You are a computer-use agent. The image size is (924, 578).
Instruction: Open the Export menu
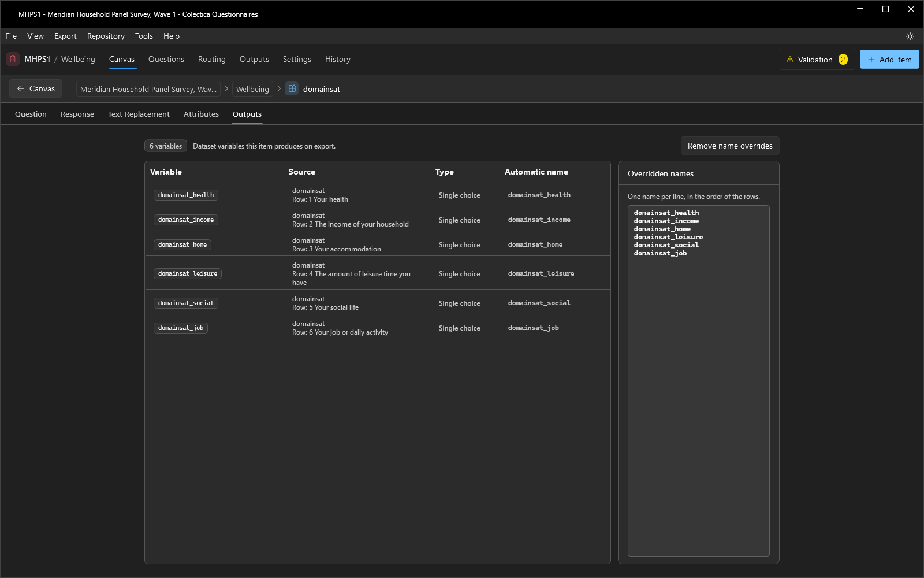point(65,36)
